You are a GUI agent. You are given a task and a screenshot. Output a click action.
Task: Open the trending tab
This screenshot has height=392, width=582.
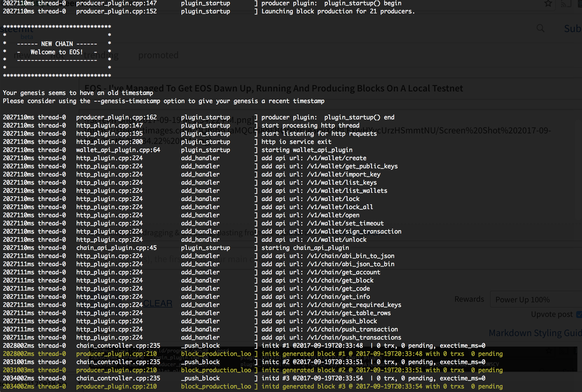101,55
